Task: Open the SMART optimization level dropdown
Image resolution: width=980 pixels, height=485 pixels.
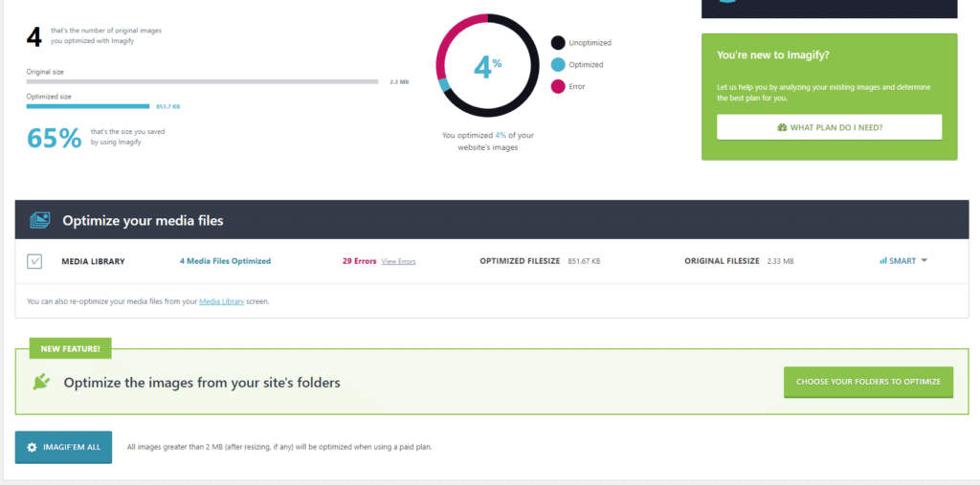Action: coord(903,260)
